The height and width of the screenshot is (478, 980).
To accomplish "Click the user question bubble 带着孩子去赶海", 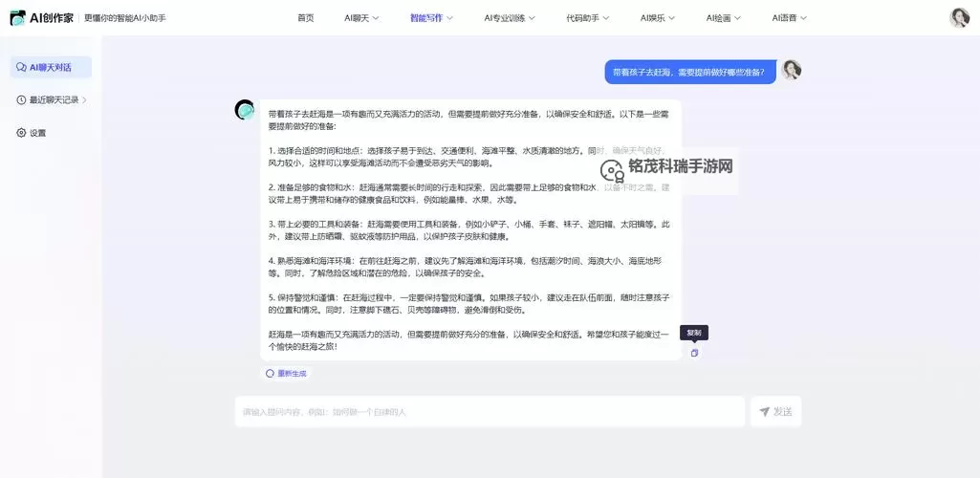I will point(690,72).
